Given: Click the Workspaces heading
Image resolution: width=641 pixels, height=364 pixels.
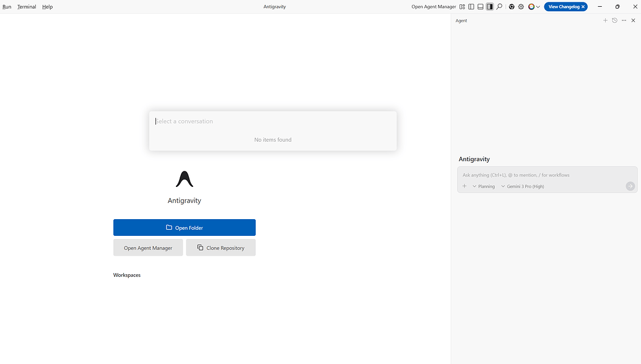Looking at the screenshot, I should point(127,275).
